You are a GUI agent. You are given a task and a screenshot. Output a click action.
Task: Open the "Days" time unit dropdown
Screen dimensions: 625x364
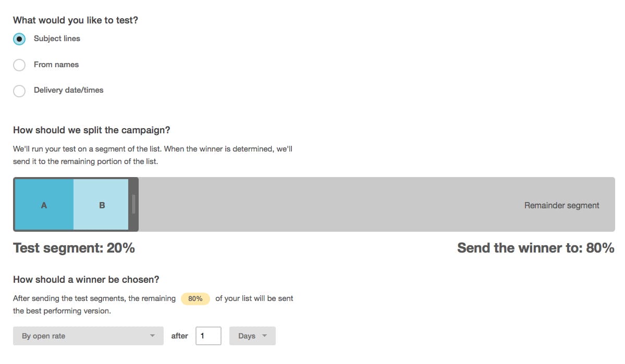(252, 335)
